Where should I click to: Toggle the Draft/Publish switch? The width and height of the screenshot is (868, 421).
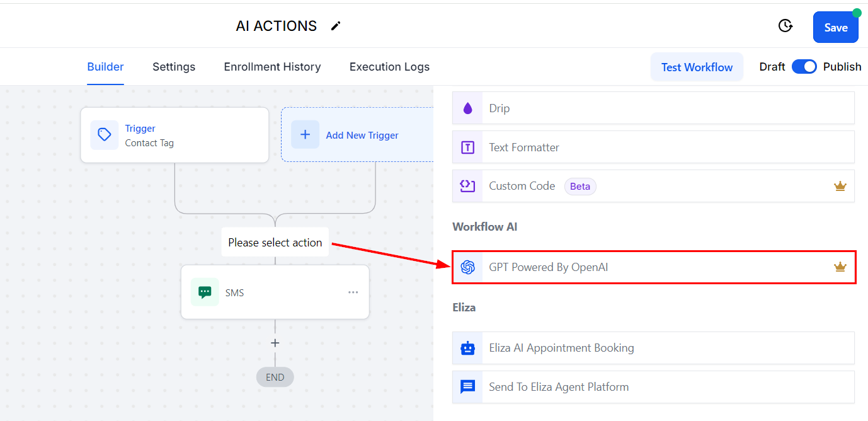[x=804, y=67]
